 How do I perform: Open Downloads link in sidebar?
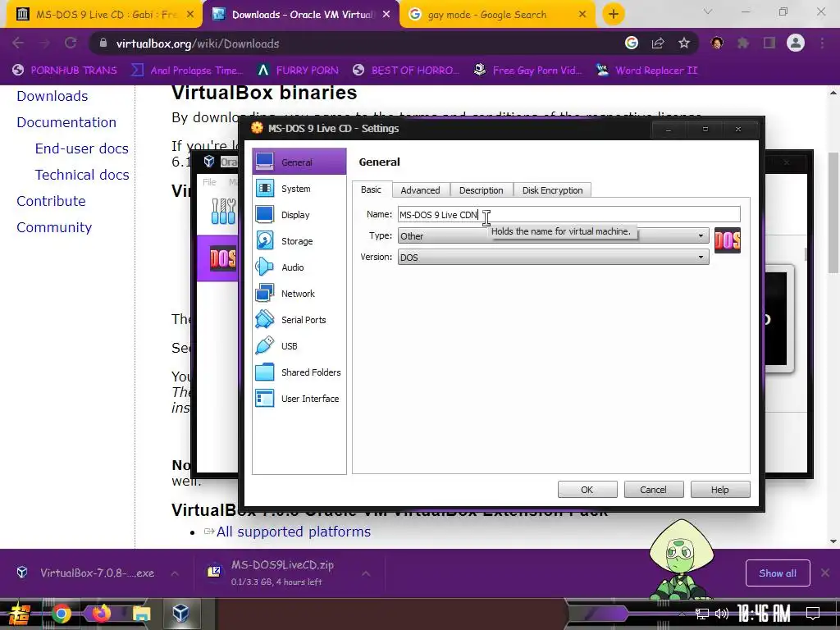[x=52, y=96]
